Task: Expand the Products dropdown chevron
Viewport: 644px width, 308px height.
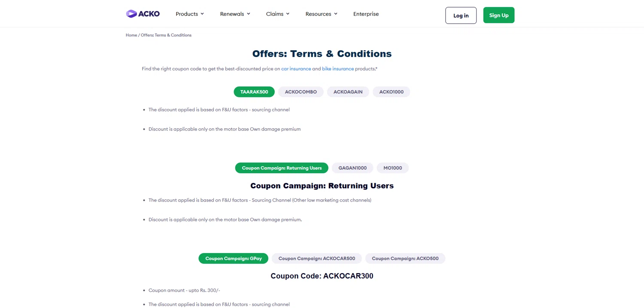Action: pyautogui.click(x=202, y=14)
